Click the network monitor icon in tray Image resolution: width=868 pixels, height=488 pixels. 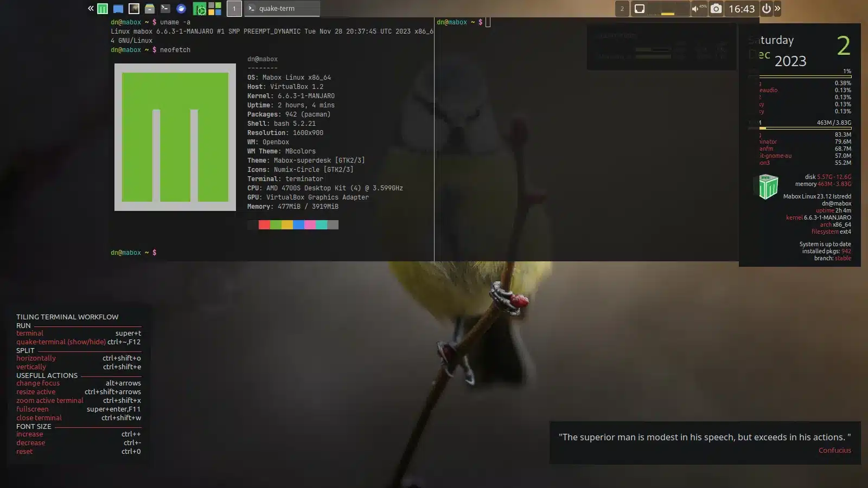click(640, 9)
